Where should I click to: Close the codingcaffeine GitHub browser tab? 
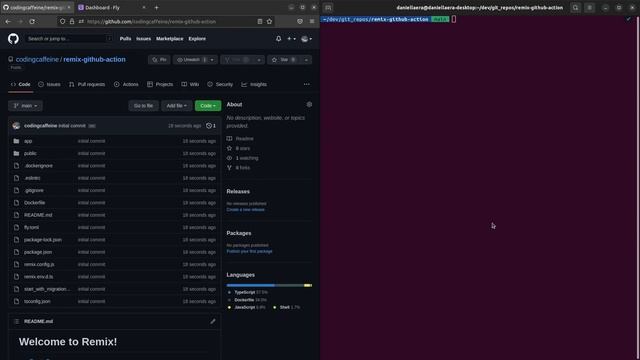tap(69, 7)
